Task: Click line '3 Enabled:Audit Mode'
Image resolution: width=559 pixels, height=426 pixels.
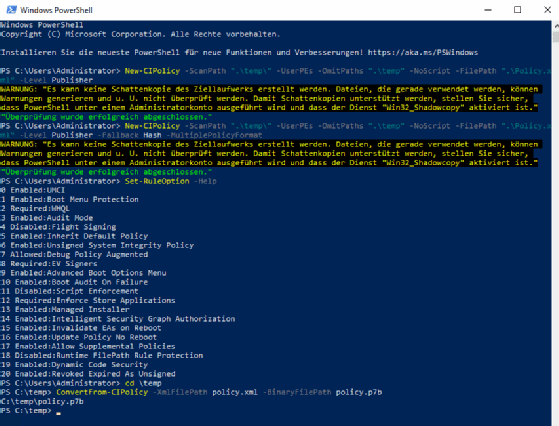Action: click(46, 218)
